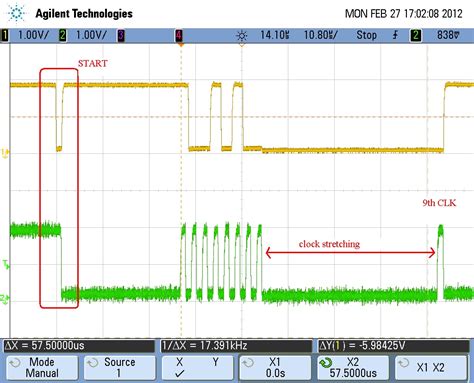Click the X2 rotary knob arrow icon

(327, 363)
